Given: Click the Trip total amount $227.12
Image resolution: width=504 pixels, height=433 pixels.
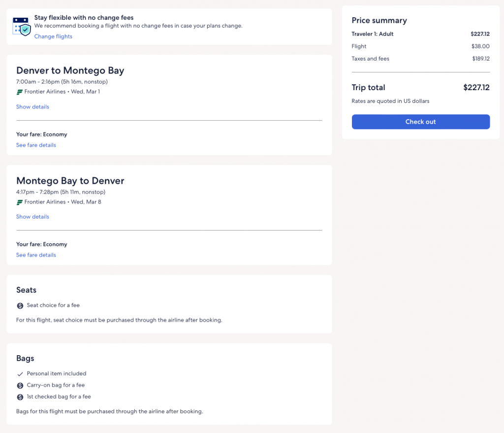Looking at the screenshot, I should point(476,88).
